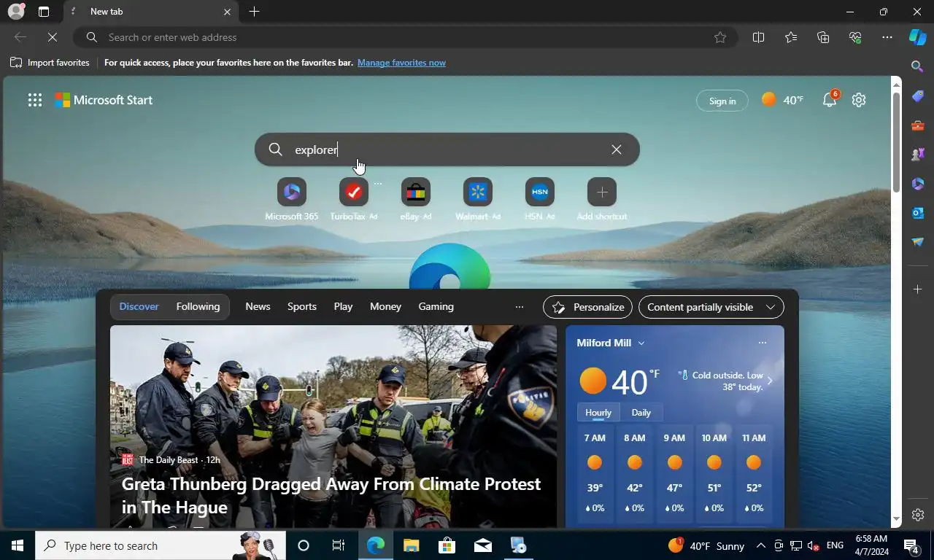
Task: Open tab actions menu icon
Action: (44, 12)
